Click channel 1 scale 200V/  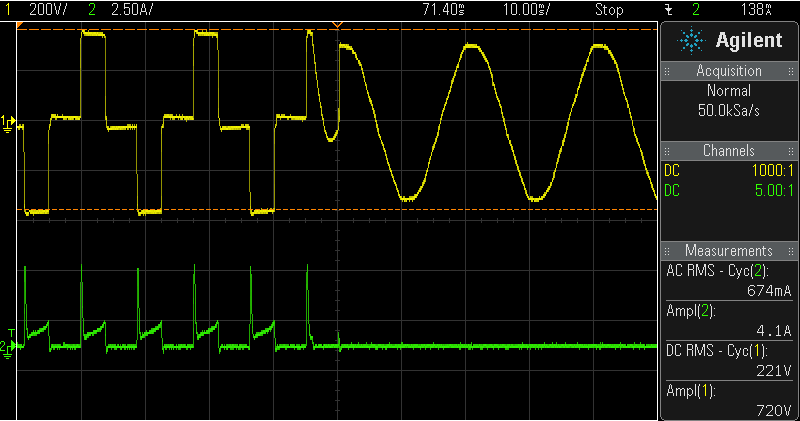pyautogui.click(x=47, y=9)
